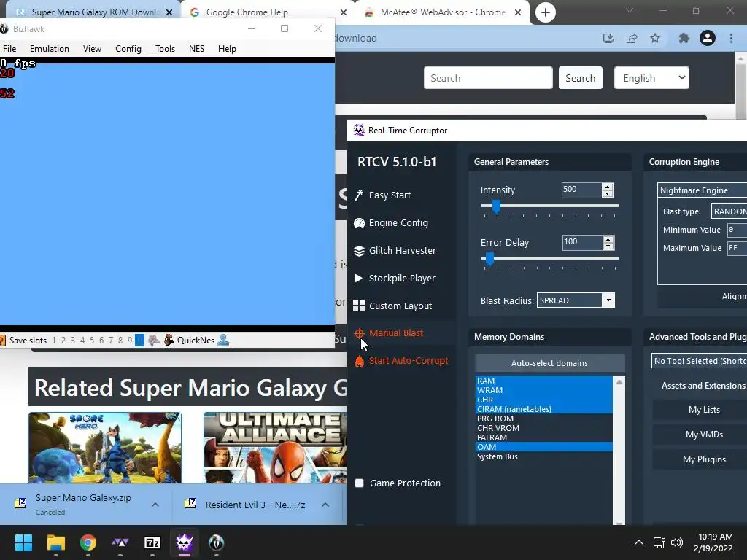
Task: Open Bizhawk Emulation menu
Action: (50, 49)
